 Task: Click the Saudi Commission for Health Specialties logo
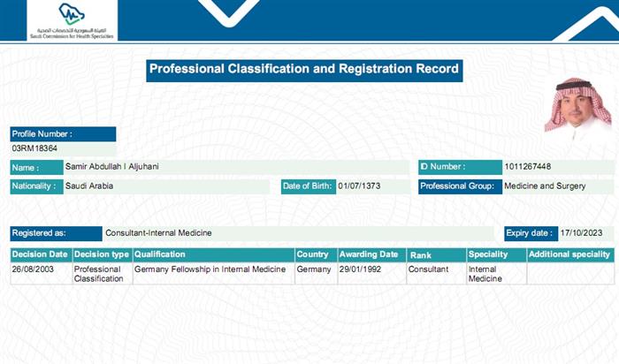(x=72, y=19)
